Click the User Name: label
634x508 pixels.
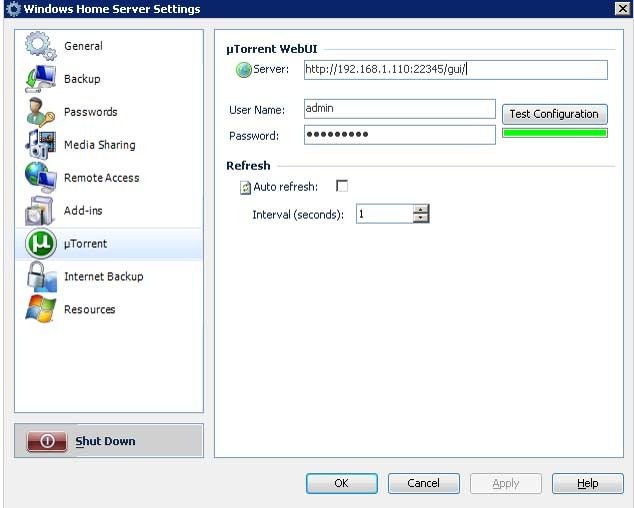pos(257,110)
